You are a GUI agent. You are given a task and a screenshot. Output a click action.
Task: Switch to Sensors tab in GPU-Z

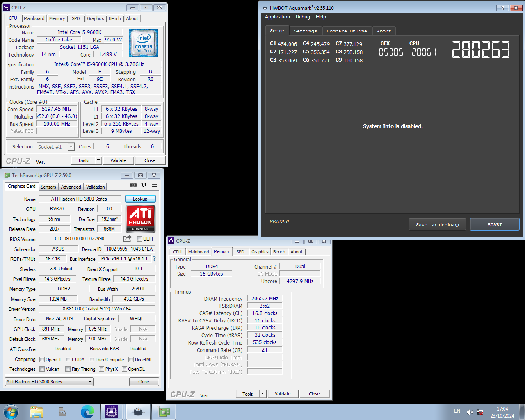coord(48,187)
